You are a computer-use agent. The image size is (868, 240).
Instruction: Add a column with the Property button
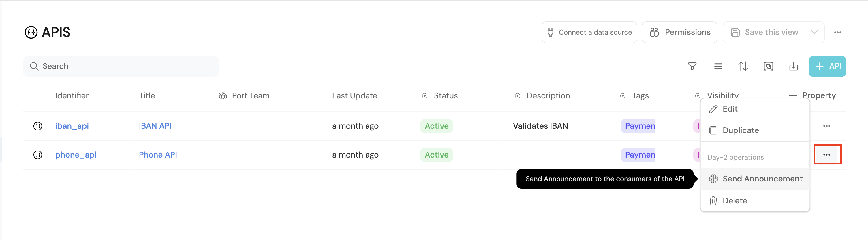pos(812,95)
